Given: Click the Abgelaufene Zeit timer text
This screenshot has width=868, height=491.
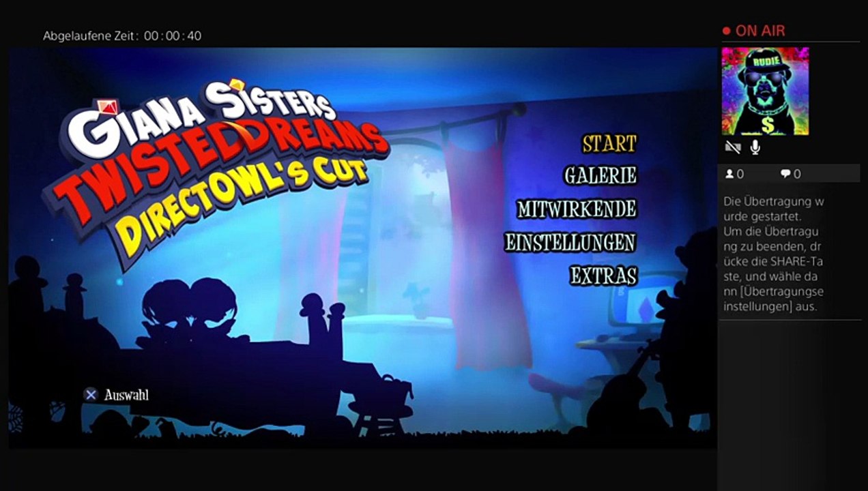Looking at the screenshot, I should 122,35.
